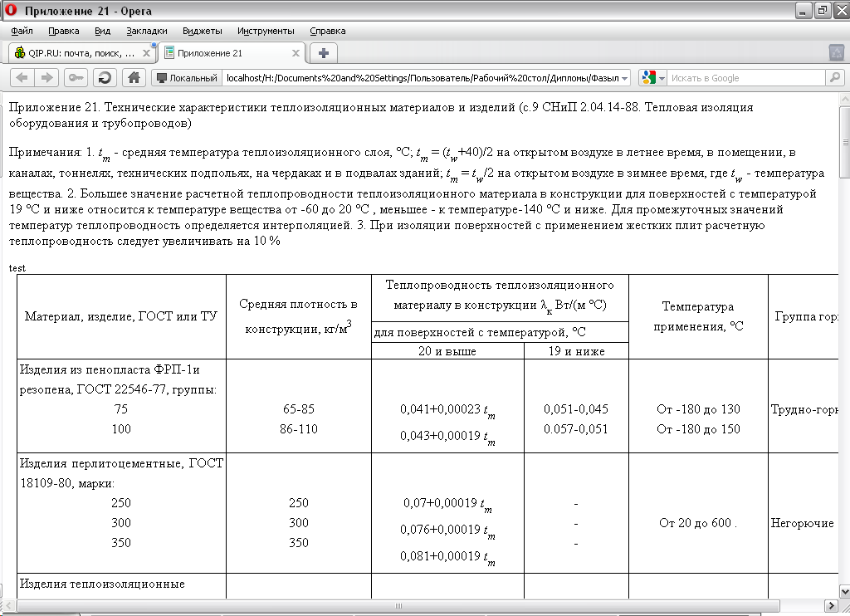Click 'Изделия теплоизоляционные' row label
850x616 pixels.
click(102, 584)
